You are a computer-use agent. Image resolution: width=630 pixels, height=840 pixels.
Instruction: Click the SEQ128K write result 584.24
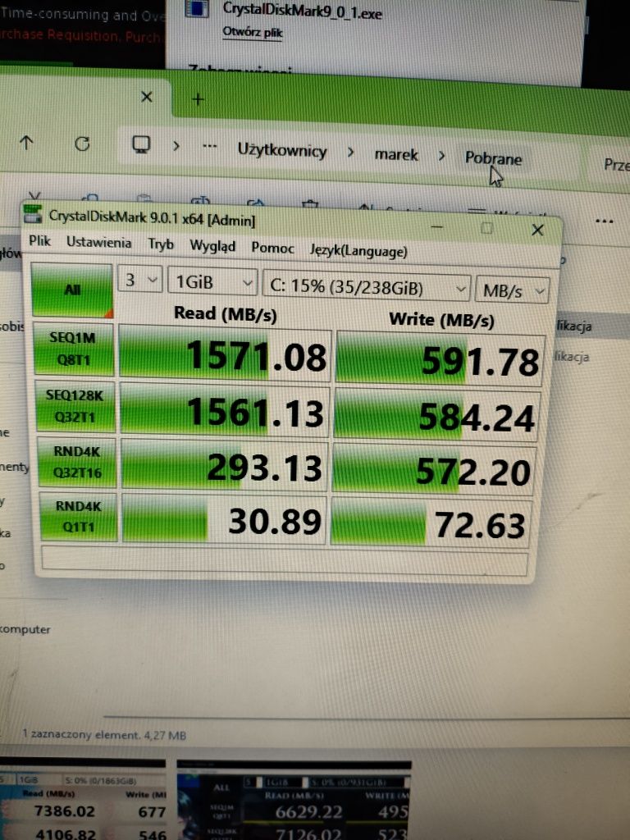pos(436,415)
